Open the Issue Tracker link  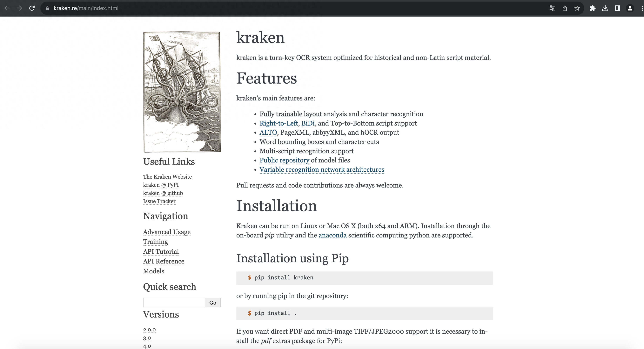[159, 201]
